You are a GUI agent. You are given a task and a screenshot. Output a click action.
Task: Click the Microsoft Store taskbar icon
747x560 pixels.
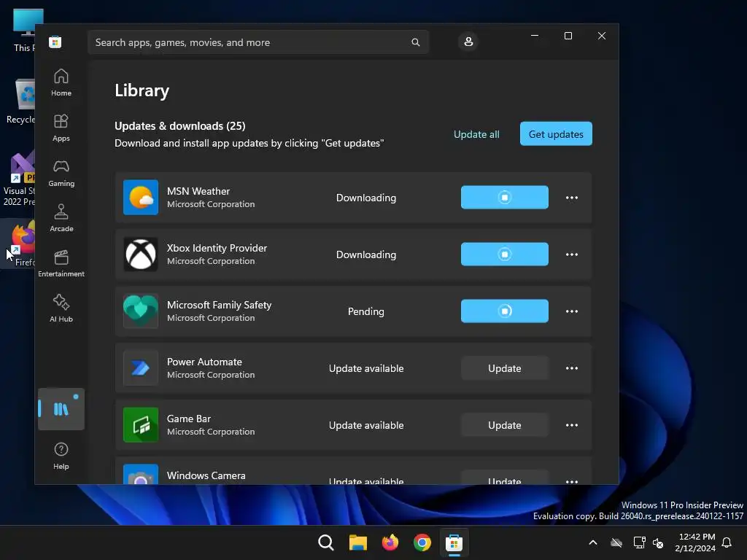tap(454, 542)
